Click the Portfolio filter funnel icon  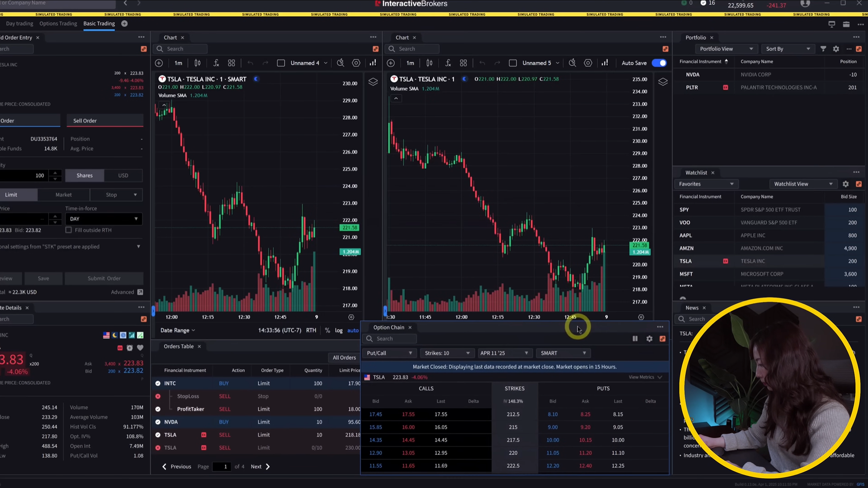pyautogui.click(x=823, y=49)
